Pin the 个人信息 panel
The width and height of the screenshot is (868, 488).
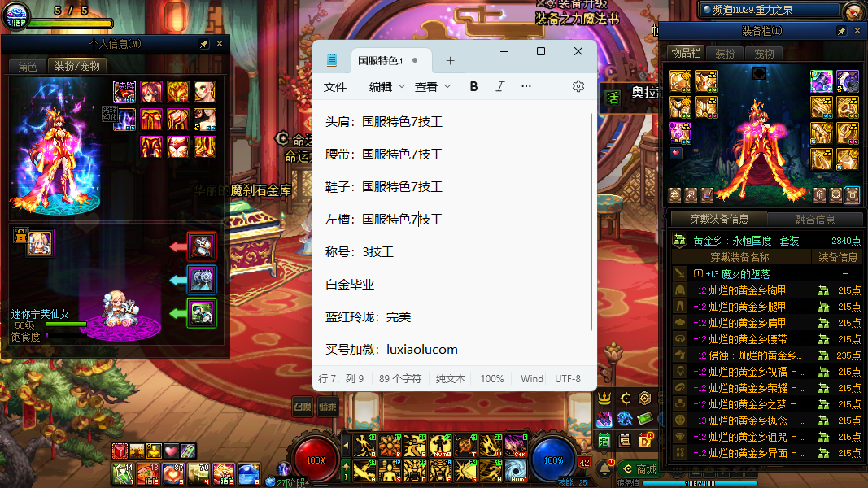203,44
